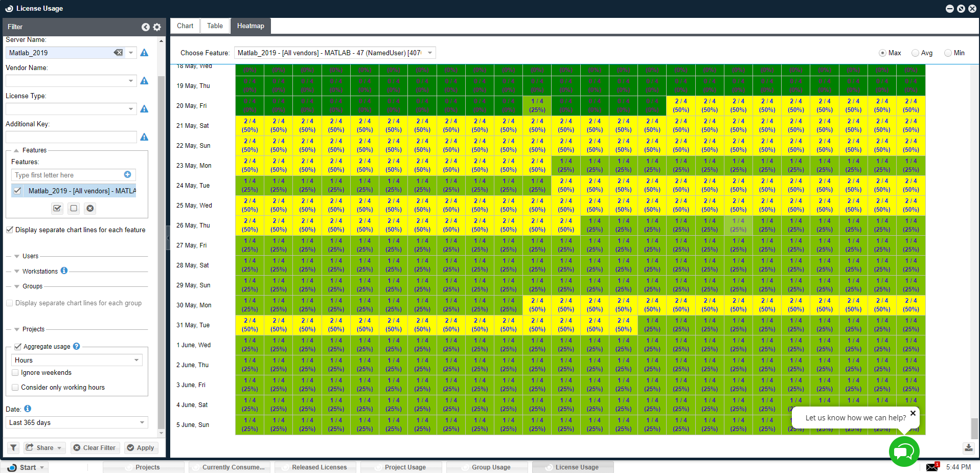The image size is (980, 473).
Task: Expand the Workstations section
Action: pos(17,272)
